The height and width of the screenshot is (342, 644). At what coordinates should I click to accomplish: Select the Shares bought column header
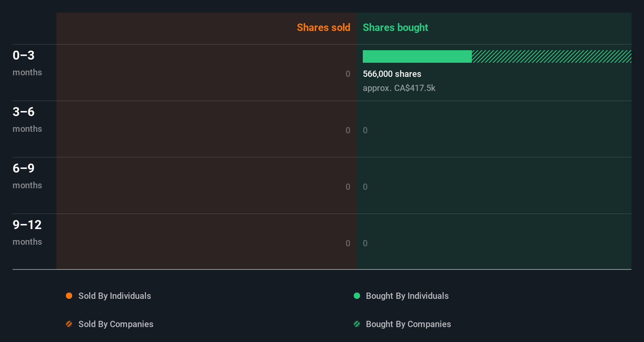[395, 27]
